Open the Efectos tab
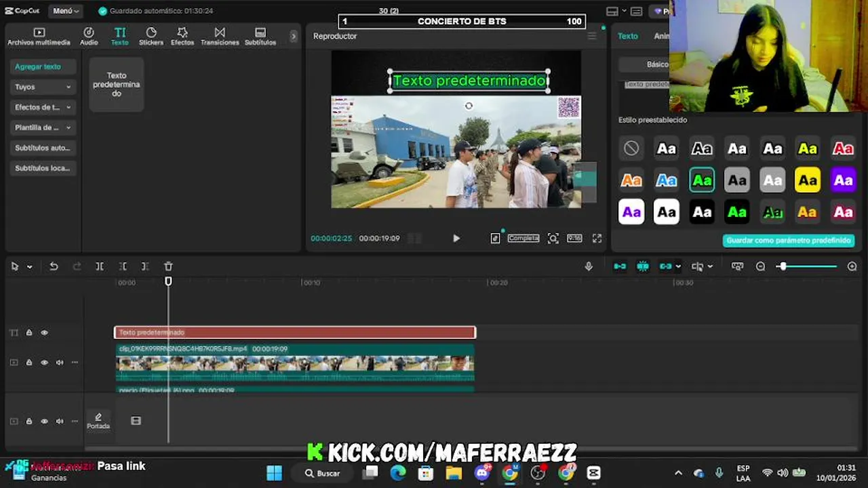 (x=182, y=37)
